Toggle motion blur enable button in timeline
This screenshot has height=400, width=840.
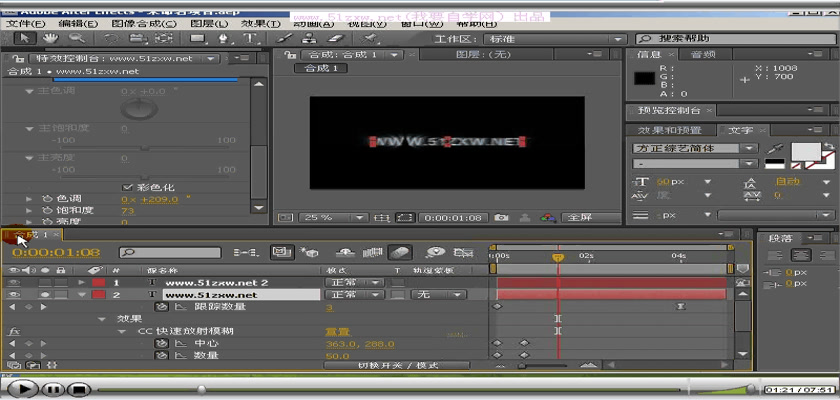400,252
